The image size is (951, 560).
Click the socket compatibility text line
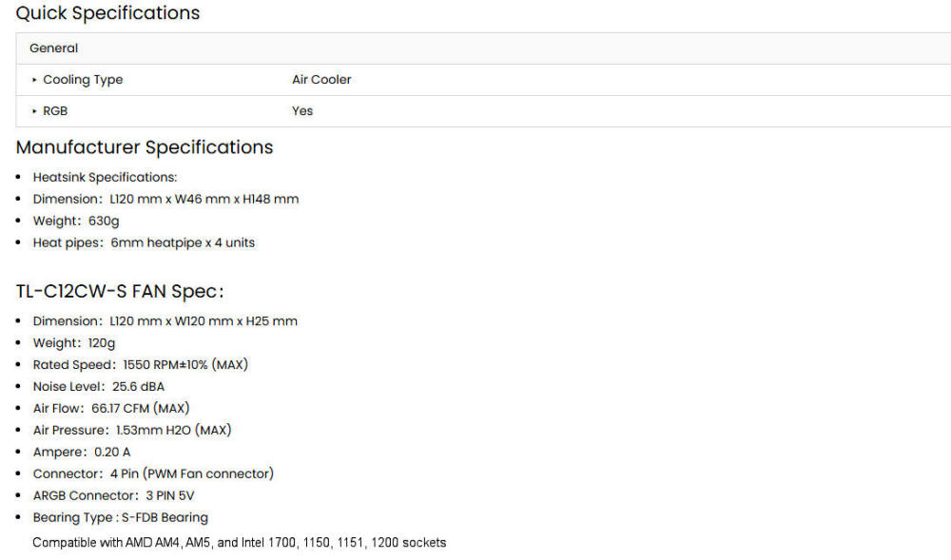[x=239, y=543]
